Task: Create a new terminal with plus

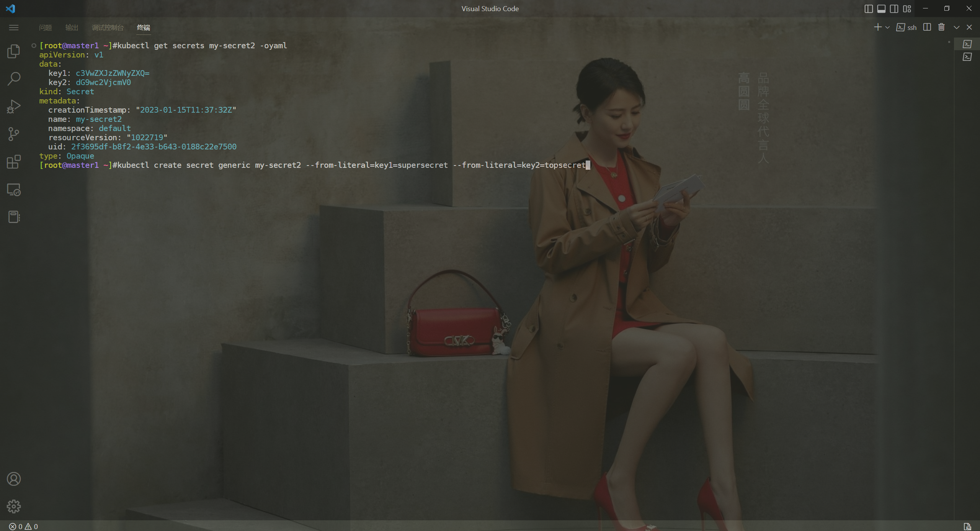Action: [878, 27]
